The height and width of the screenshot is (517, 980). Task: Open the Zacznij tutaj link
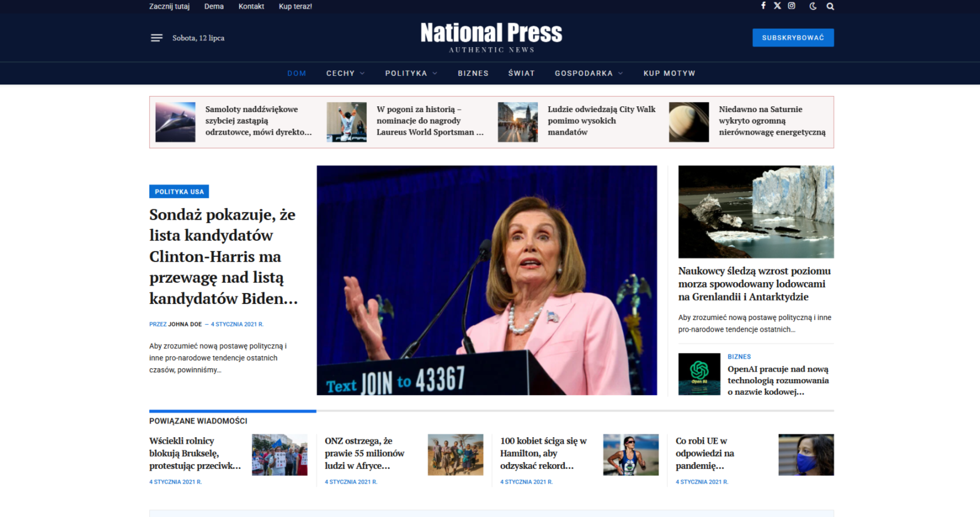coord(170,6)
